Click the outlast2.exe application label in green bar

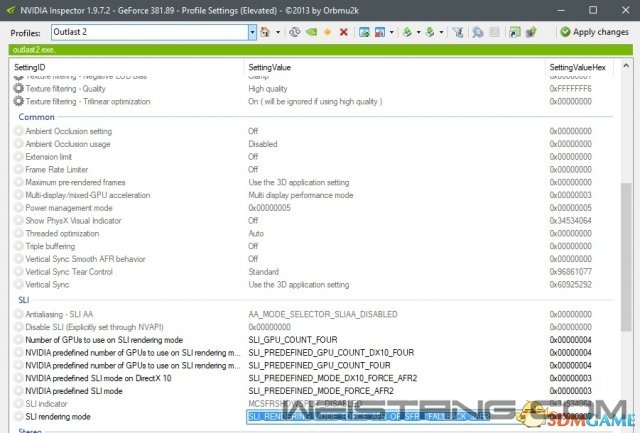click(34, 50)
